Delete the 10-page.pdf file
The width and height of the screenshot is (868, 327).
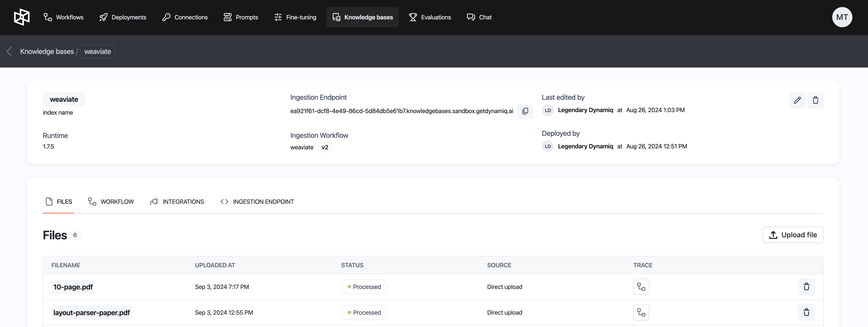(806, 287)
